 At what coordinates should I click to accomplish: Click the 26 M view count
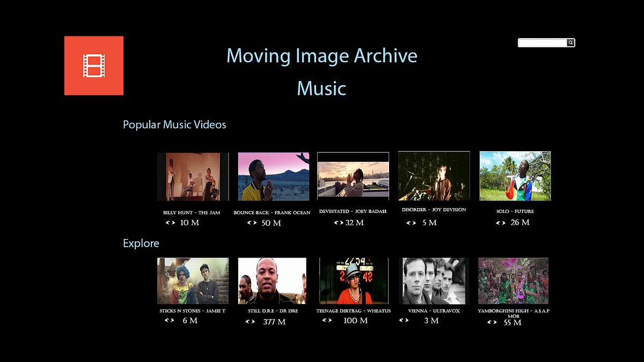click(x=520, y=223)
